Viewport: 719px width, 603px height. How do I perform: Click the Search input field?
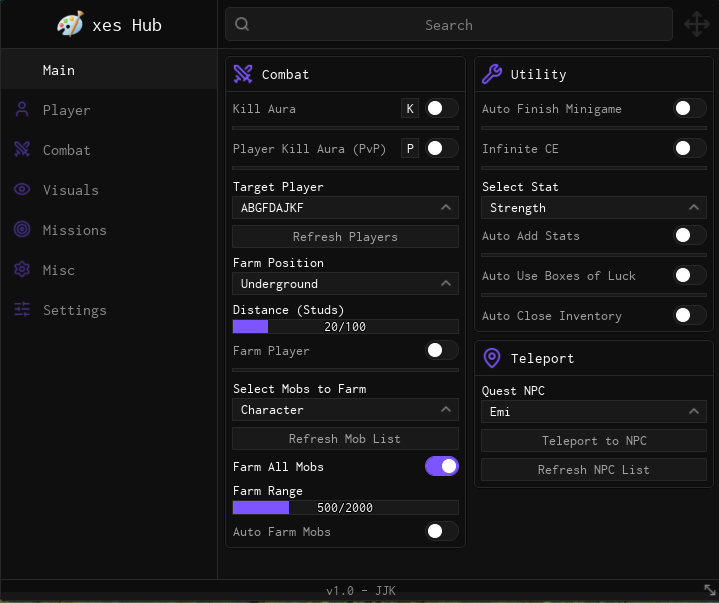click(x=449, y=24)
